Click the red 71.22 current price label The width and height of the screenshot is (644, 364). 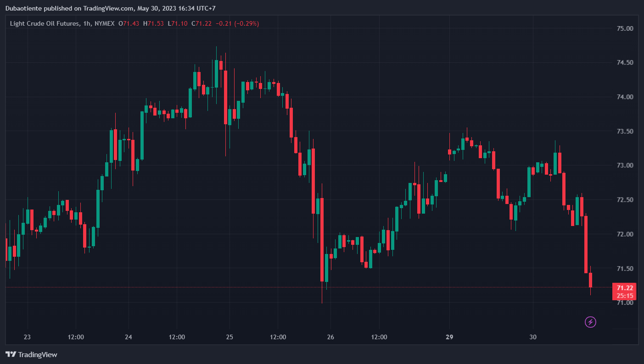(624, 288)
